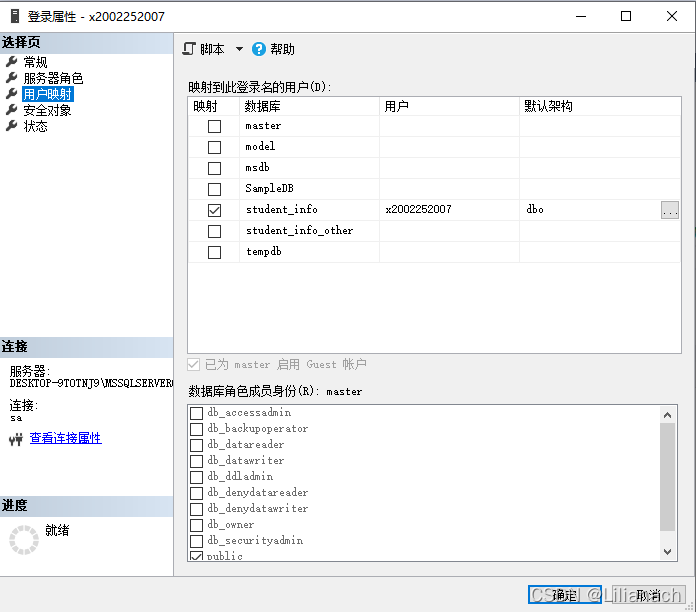Minimize the login properties window
696x612 pixels.
(581, 16)
